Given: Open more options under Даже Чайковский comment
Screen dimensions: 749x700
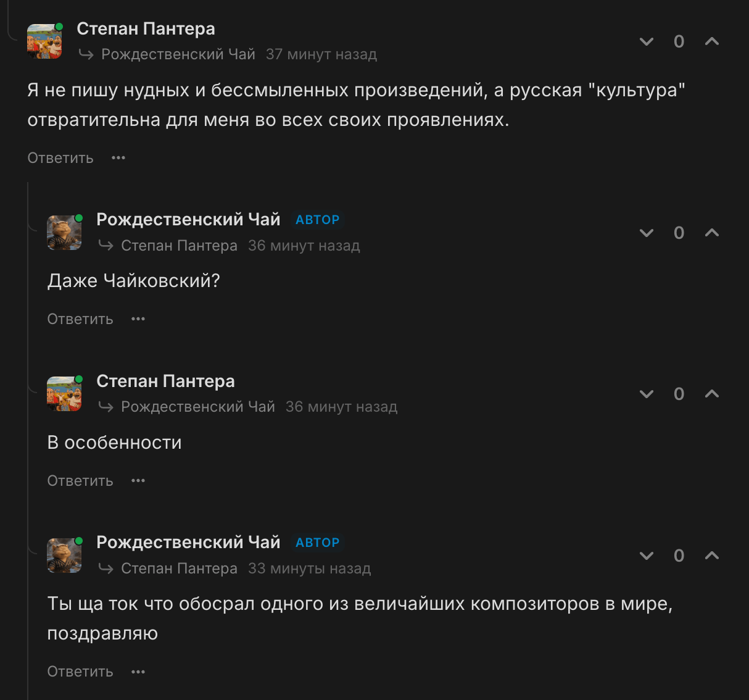Looking at the screenshot, I should 138,319.
